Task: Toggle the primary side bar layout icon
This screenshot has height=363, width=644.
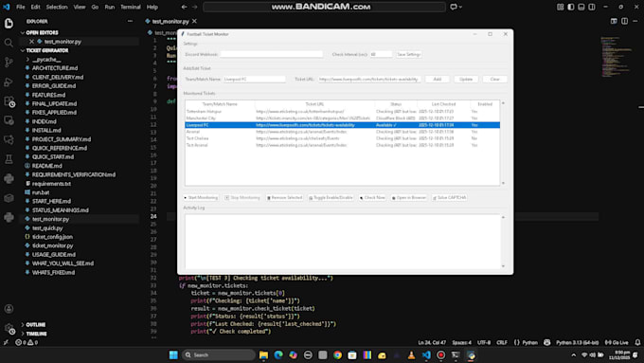Action: coord(571,7)
